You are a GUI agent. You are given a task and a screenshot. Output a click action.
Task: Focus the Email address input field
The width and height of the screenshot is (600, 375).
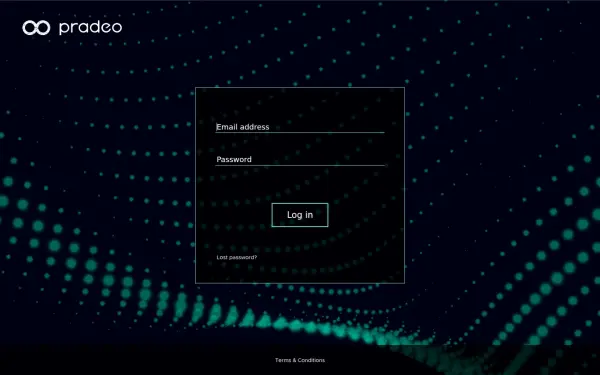tap(300, 127)
